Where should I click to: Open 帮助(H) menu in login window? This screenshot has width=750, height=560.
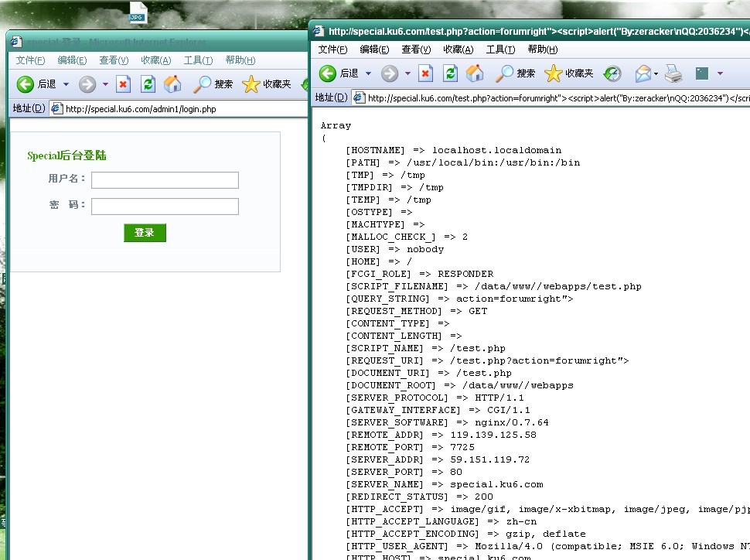click(x=240, y=60)
